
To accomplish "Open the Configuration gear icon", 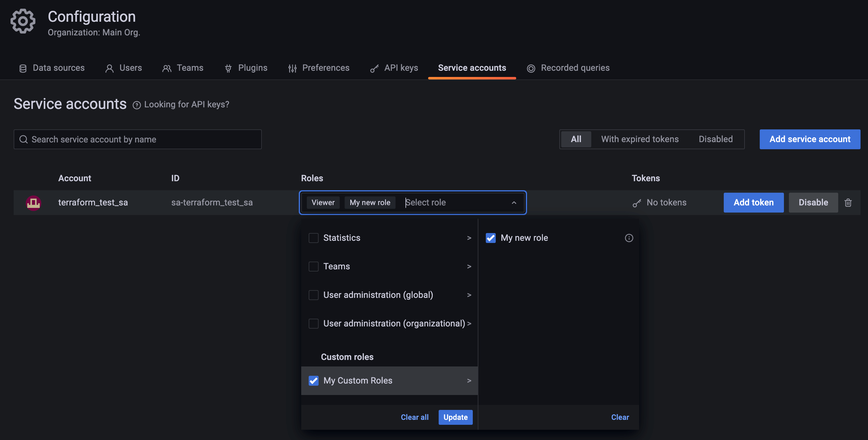I will pos(23,21).
